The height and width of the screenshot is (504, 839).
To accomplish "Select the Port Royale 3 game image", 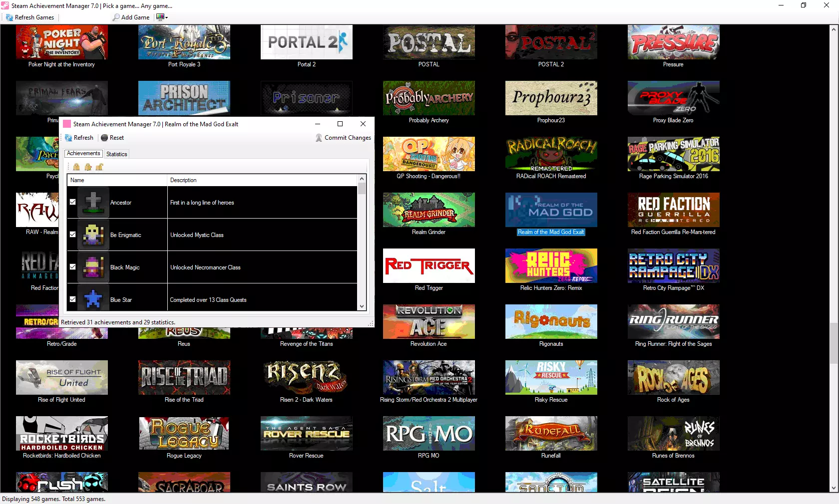I will pos(184,42).
